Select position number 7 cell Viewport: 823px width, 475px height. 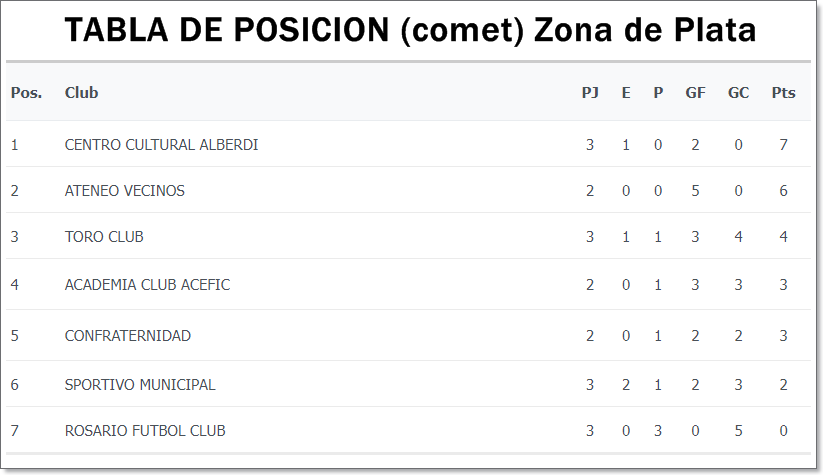15,431
